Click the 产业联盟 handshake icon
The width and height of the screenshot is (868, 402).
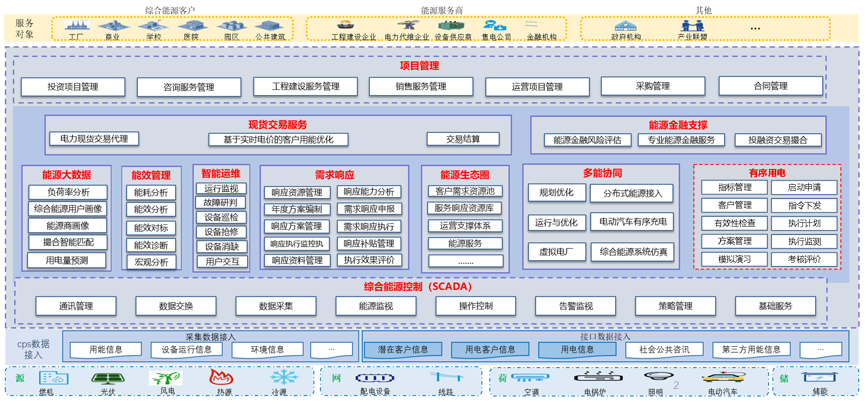coord(692,26)
